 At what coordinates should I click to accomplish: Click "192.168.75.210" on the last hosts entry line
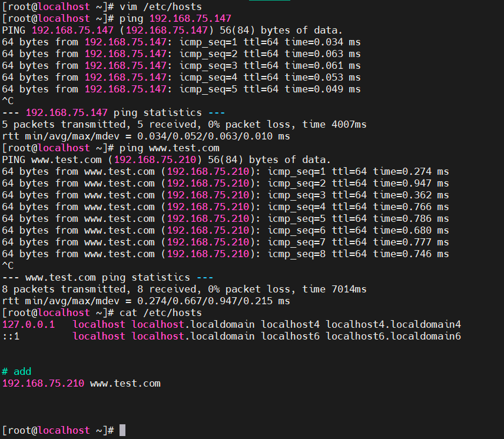pos(43,384)
